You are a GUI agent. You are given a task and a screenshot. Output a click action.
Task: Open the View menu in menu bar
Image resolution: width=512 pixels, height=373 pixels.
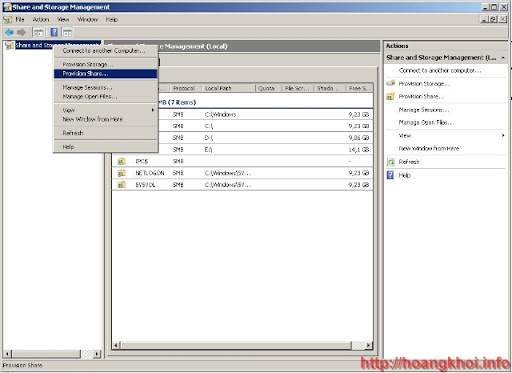pos(63,20)
